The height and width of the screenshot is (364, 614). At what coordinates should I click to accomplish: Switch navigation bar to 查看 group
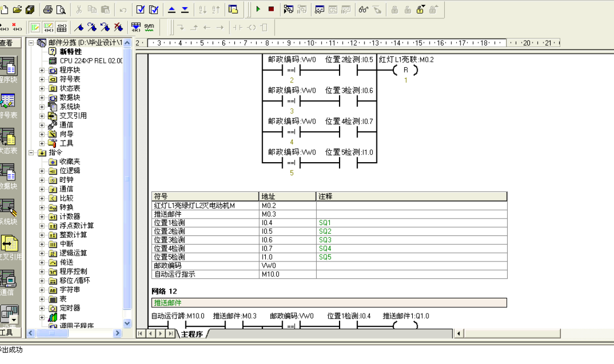(x=10, y=43)
